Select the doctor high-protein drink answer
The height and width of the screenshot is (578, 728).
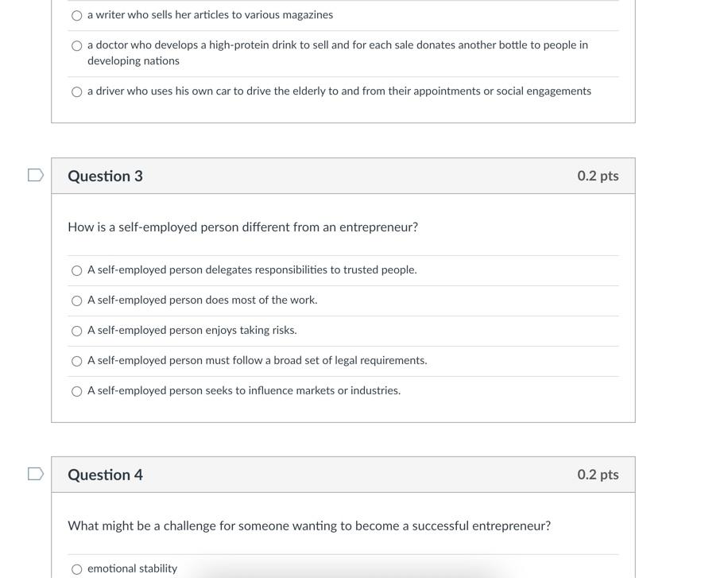(76, 45)
